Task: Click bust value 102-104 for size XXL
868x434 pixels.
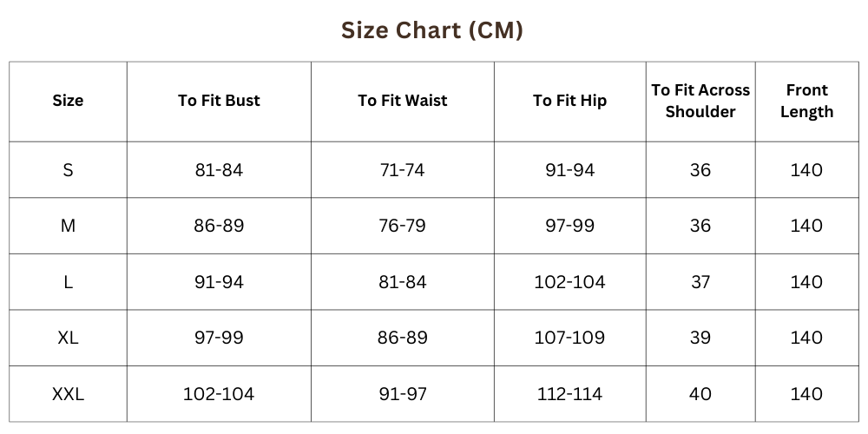Action: 219,394
